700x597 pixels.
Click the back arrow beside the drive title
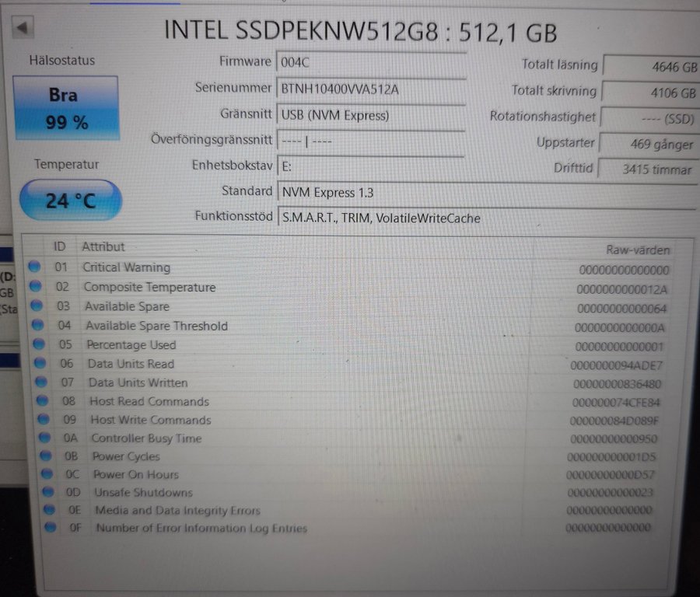tap(23, 28)
